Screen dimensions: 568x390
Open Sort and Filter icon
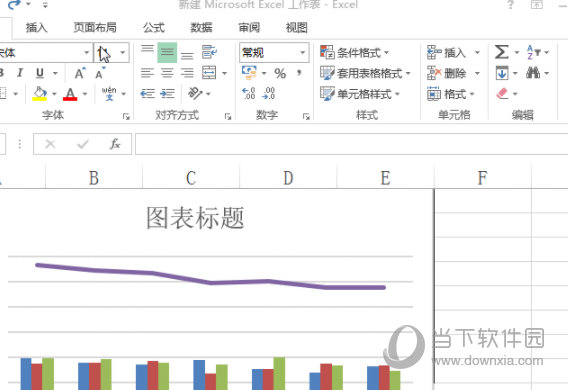click(534, 53)
